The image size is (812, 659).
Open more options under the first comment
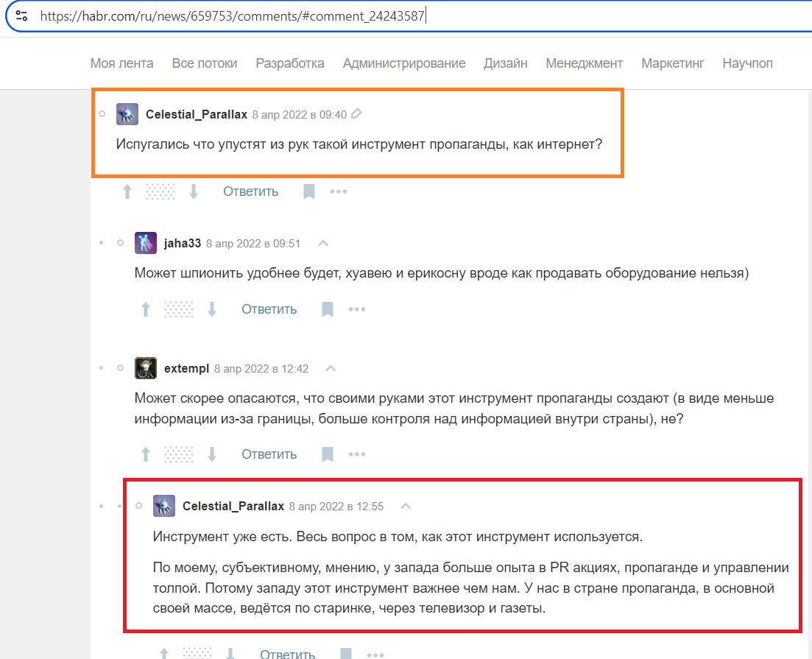coord(339,191)
